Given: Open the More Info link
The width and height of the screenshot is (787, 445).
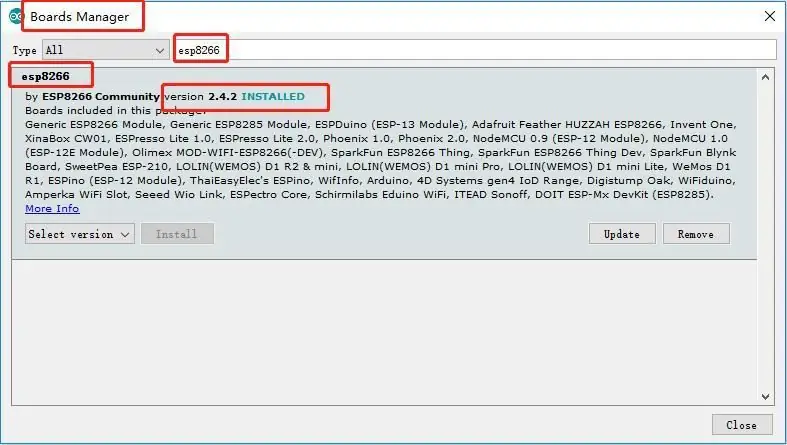Looking at the screenshot, I should [x=52, y=209].
